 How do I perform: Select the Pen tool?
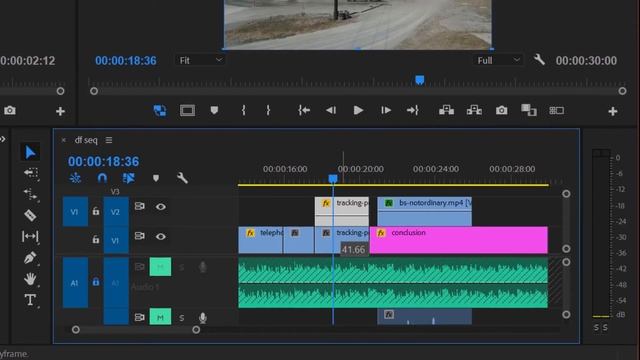click(30, 258)
